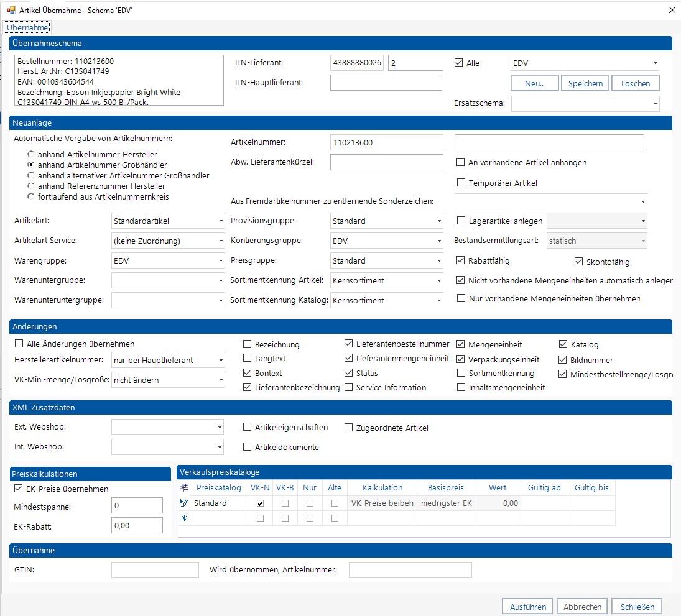Viewport: 681px width, 616px height.
Task: Click Abw. Lieferantenkürzel input field
Action: (387, 162)
